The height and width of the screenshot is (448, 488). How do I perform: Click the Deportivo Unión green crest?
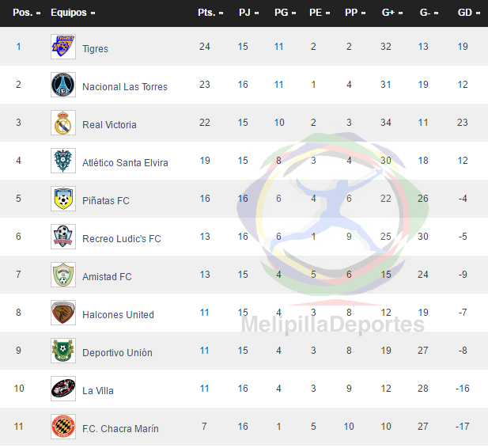coord(63,351)
